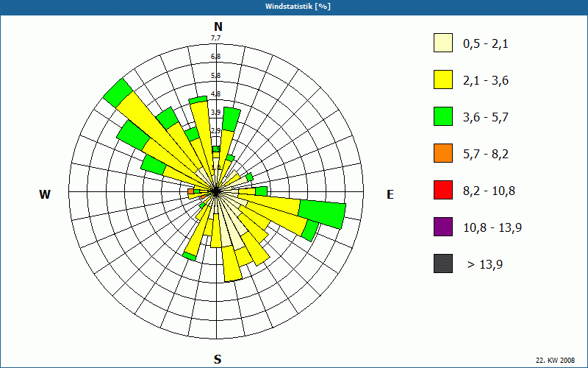Viewport: 588px width, 368px height.
Task: Click the orange 5,7 - 8,2 legend swatch
Action: (443, 153)
